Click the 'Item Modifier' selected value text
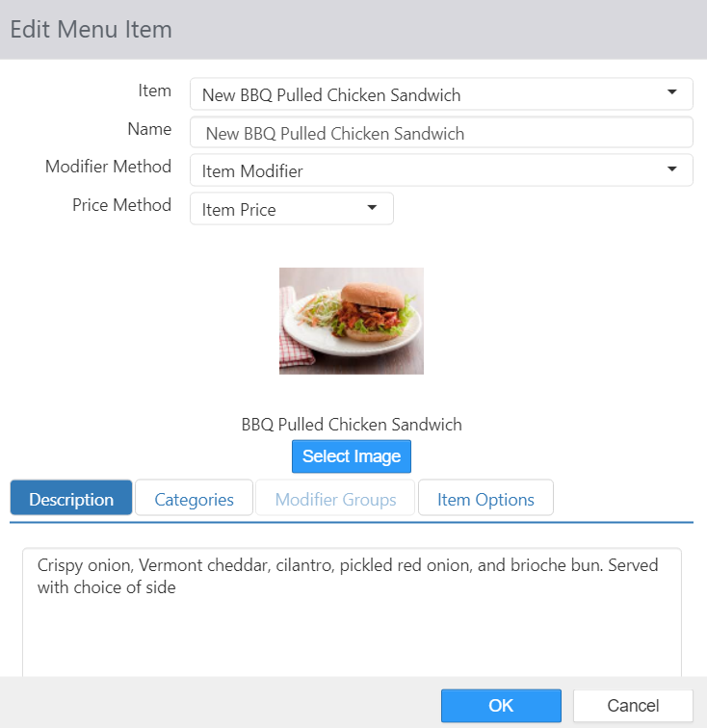This screenshot has width=707, height=728. point(252,171)
